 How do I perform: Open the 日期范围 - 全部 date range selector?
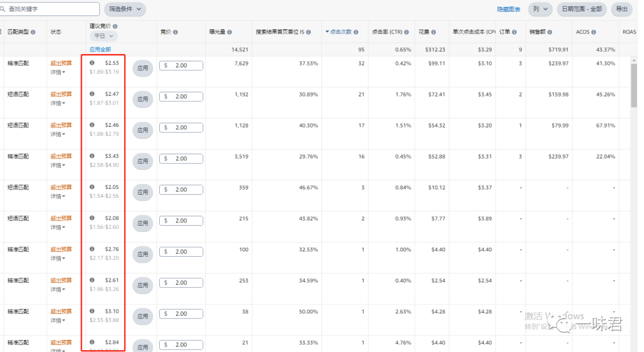[x=581, y=9]
